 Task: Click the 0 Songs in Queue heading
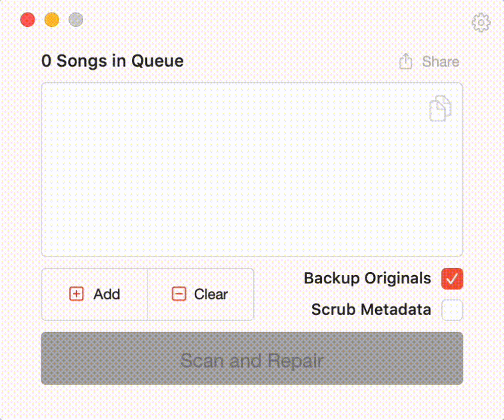click(113, 61)
